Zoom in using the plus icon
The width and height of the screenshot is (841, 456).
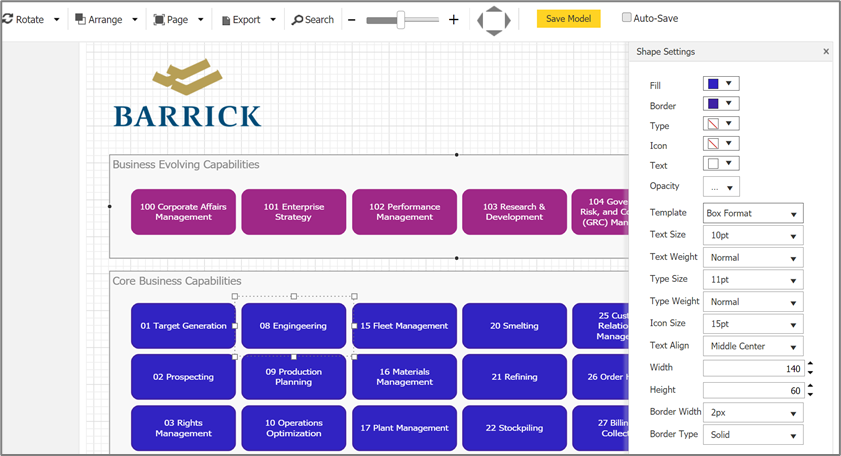[453, 19]
